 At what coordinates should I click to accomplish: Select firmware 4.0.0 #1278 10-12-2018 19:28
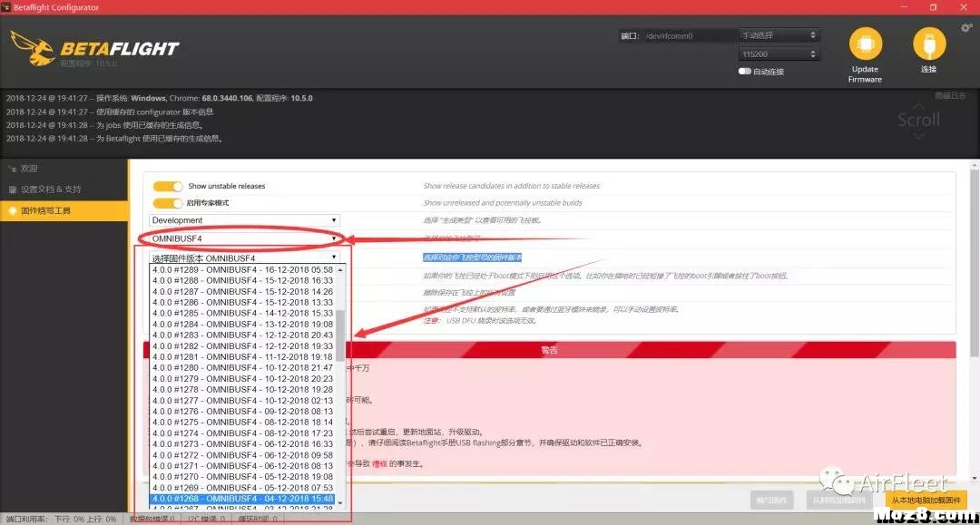pyautogui.click(x=242, y=390)
